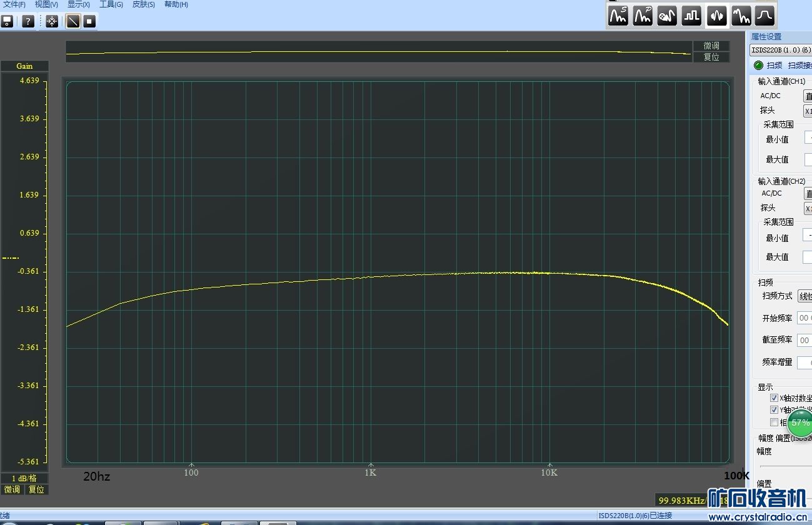
Task: Click the 1 dB/格 scale label
Action: [x=24, y=478]
